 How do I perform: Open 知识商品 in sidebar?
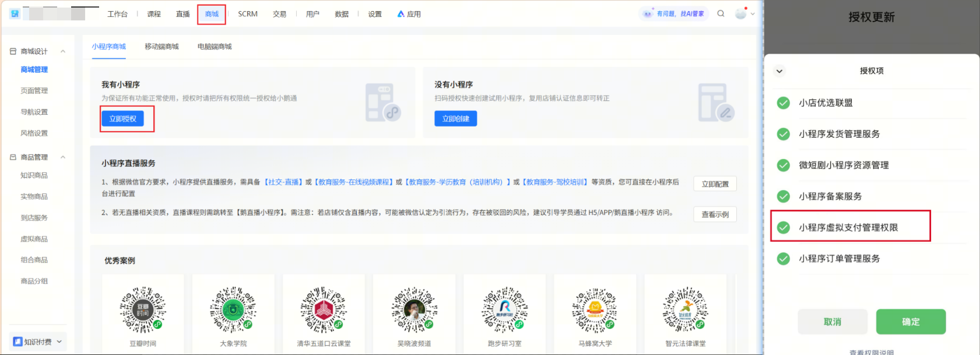click(34, 175)
